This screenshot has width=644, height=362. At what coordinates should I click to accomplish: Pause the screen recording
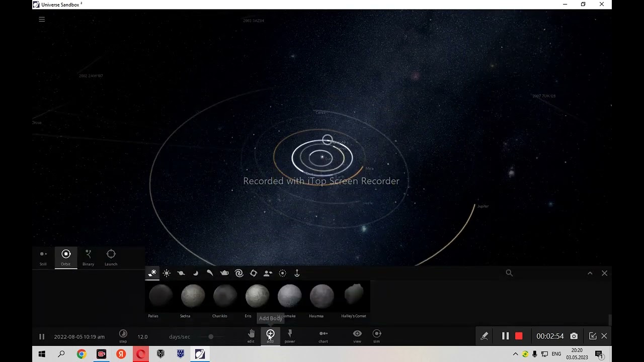(x=505, y=336)
